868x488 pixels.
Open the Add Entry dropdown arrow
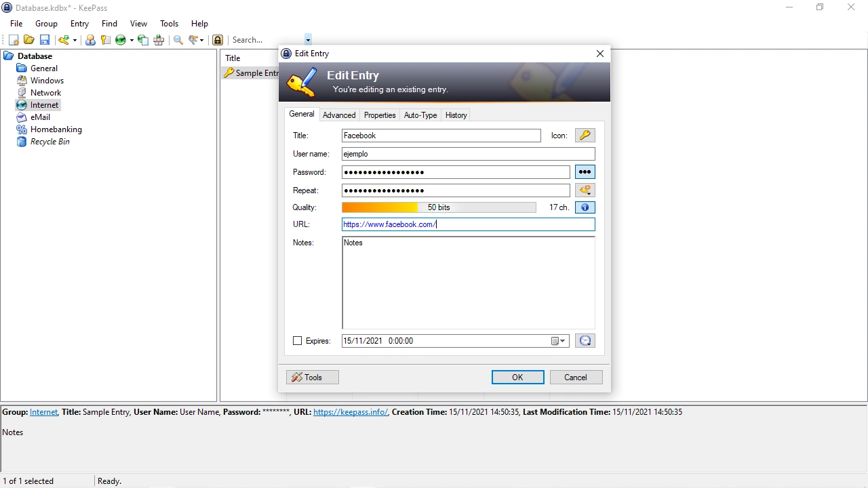75,40
